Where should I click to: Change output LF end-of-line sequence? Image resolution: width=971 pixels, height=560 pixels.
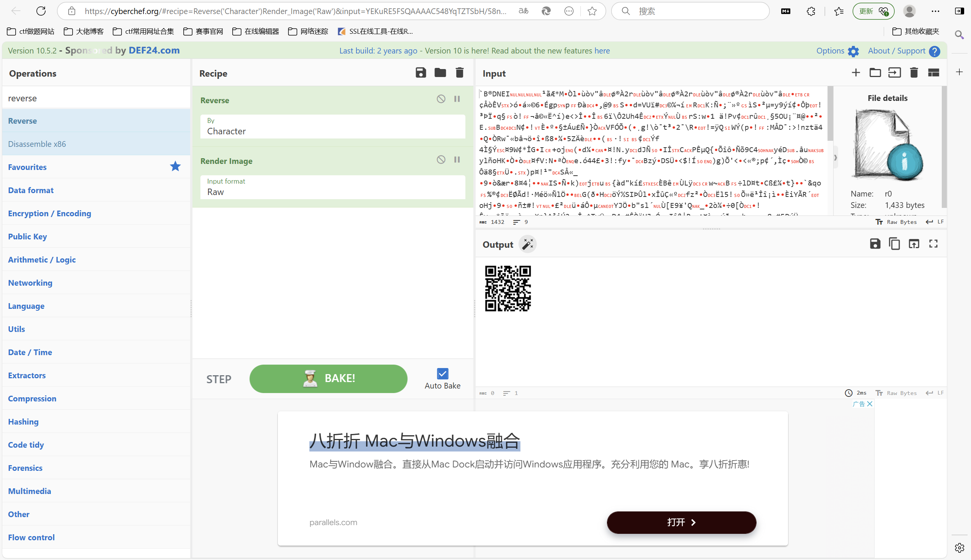(935, 393)
